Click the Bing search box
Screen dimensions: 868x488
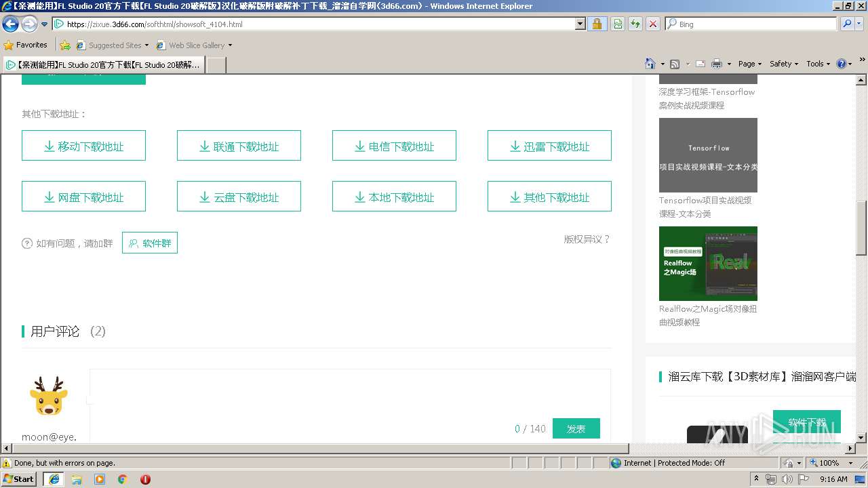pyautogui.click(x=751, y=24)
